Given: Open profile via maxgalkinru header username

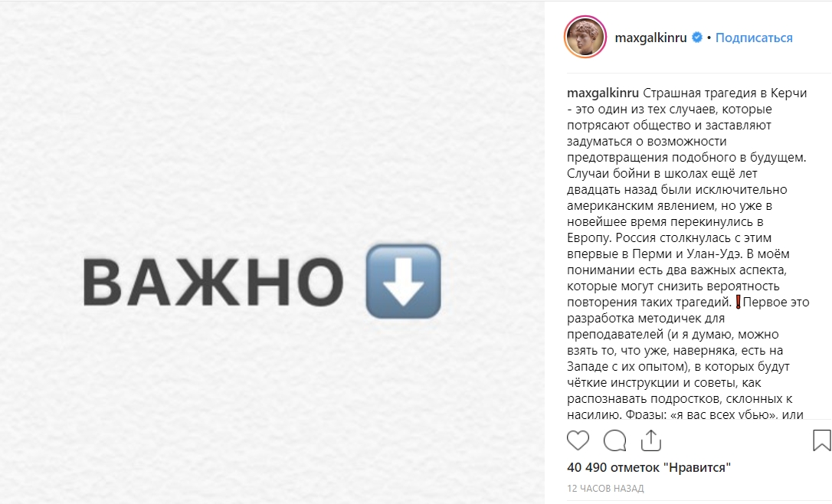Looking at the screenshot, I should tap(653, 36).
